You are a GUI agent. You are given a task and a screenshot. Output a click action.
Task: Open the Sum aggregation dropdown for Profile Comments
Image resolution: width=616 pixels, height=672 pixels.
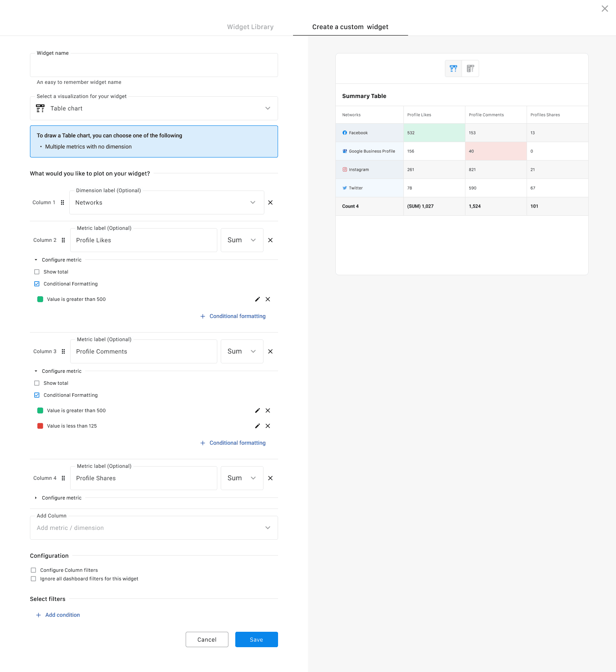242,351
